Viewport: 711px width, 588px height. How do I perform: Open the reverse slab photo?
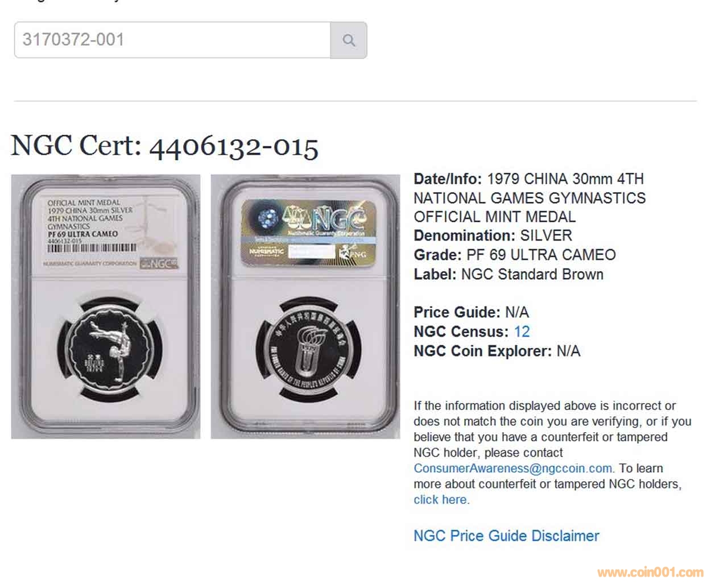coord(305,307)
